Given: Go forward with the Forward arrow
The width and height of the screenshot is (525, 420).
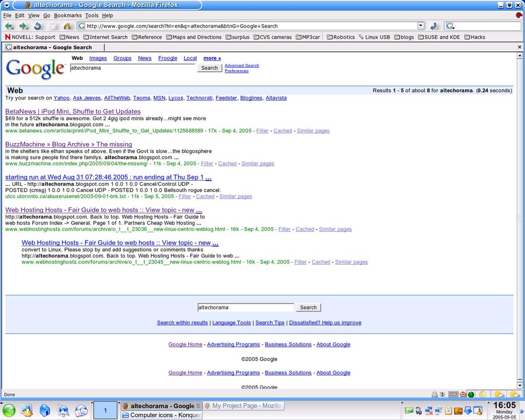Looking at the screenshot, I should tap(24, 26).
